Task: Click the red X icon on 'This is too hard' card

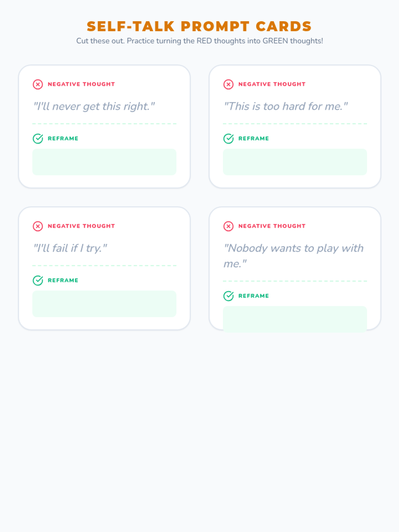Action: click(228, 84)
